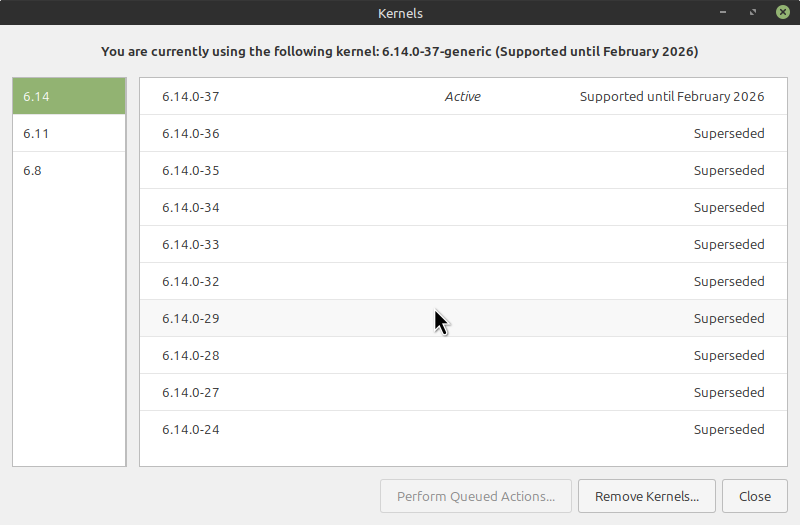This screenshot has width=800, height=525.
Task: Click the Close button at bottom
Action: [754, 496]
